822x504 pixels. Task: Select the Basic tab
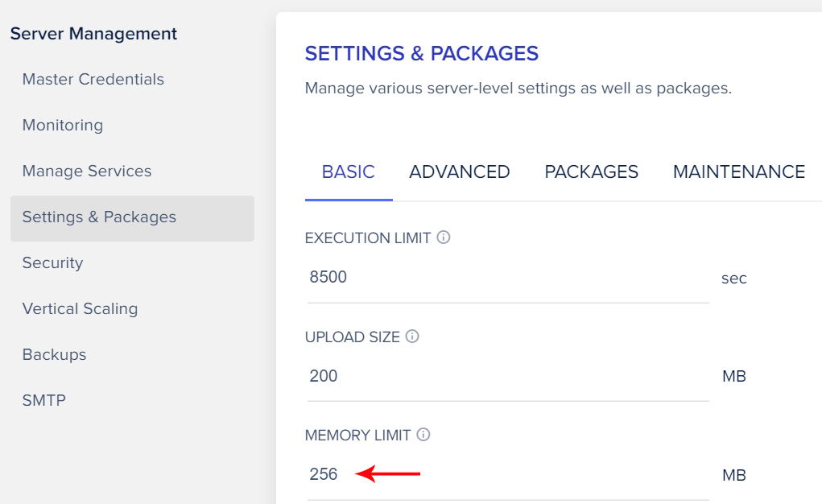349,171
